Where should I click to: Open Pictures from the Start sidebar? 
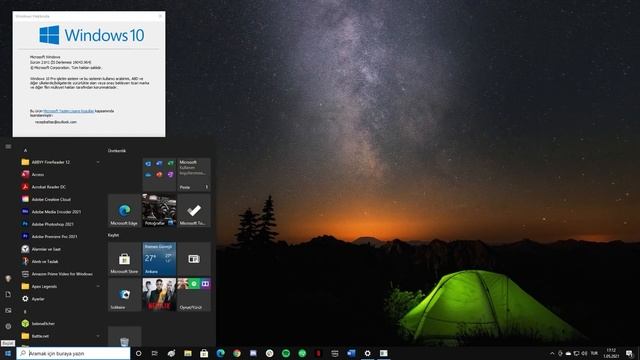coord(8,311)
